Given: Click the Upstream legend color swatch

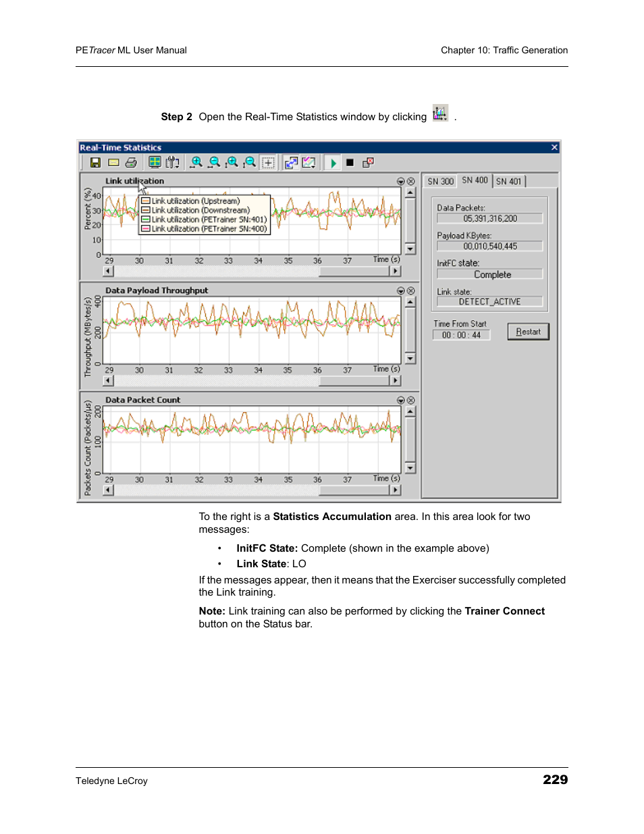Looking at the screenshot, I should click(145, 201).
